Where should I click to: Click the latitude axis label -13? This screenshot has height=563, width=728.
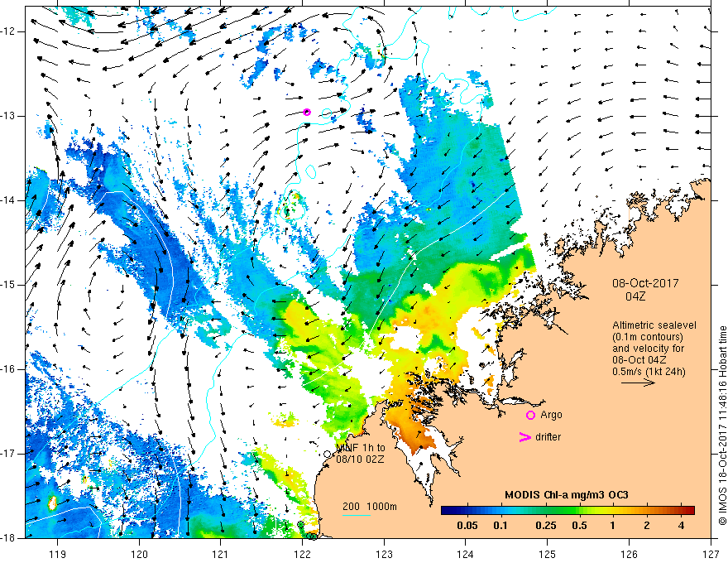(8, 116)
